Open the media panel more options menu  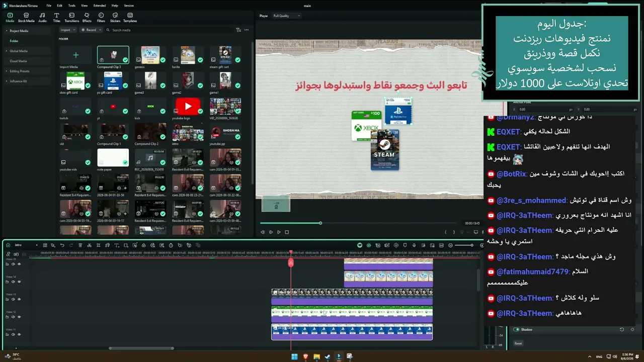(247, 30)
